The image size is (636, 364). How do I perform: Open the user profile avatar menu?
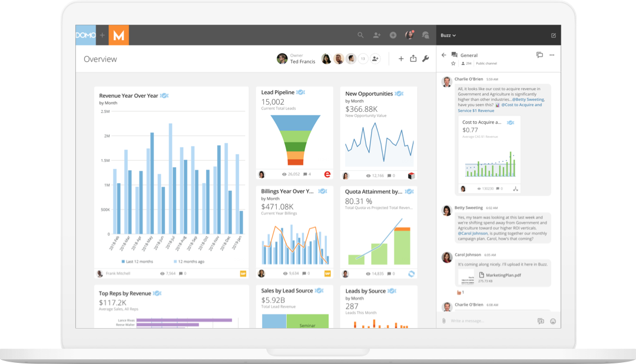click(409, 35)
